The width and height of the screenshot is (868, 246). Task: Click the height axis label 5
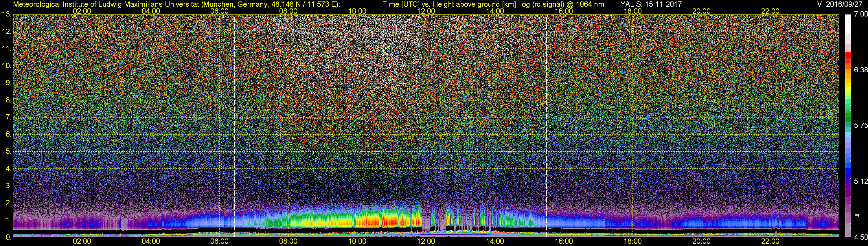[8, 151]
